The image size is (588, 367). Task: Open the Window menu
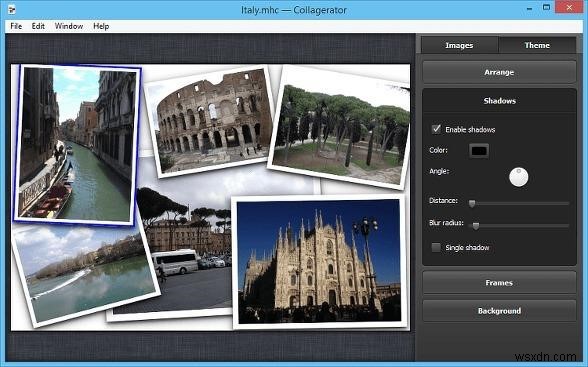click(x=69, y=26)
